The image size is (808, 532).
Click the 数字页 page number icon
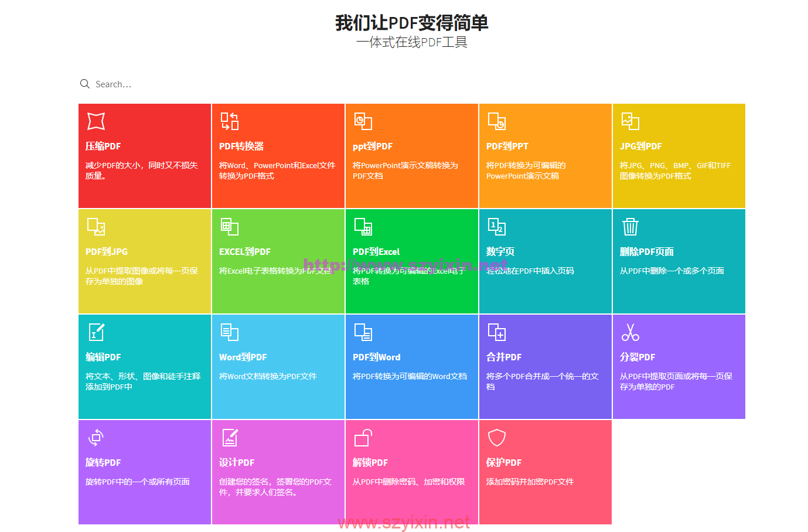coord(497,227)
